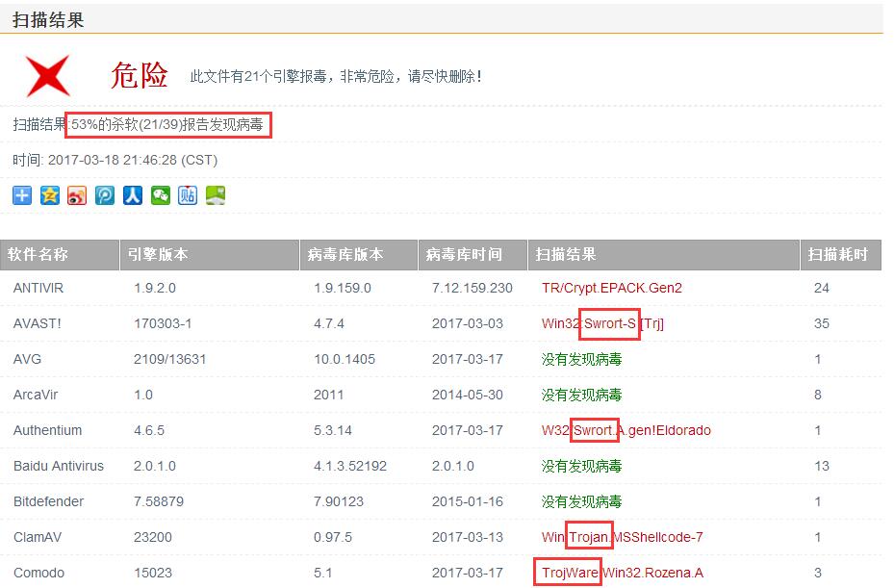Select the Comodo row name

pyautogui.click(x=38, y=574)
